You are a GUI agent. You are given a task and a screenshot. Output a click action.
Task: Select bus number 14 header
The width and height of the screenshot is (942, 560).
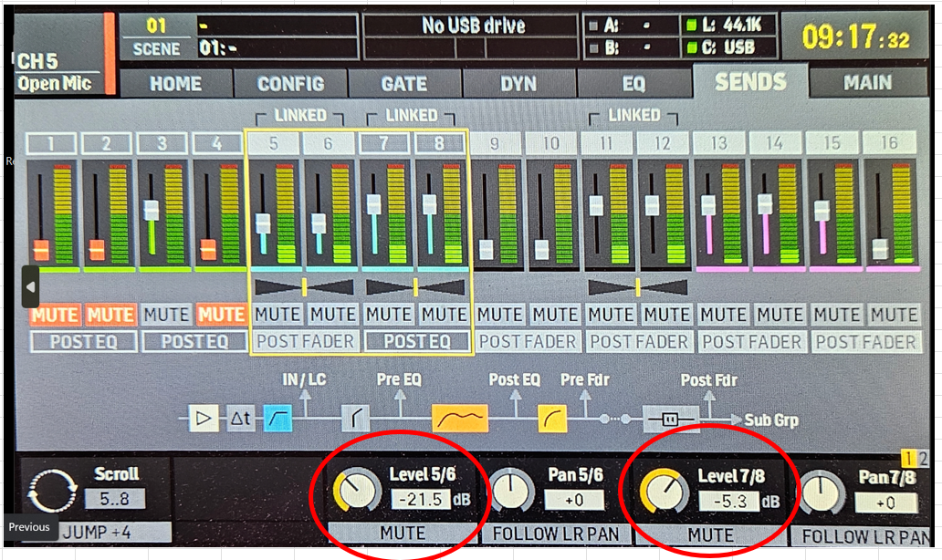pyautogui.click(x=775, y=143)
